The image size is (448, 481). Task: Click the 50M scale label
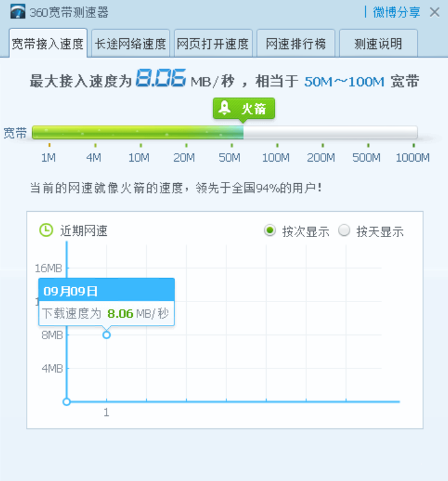pos(230,158)
